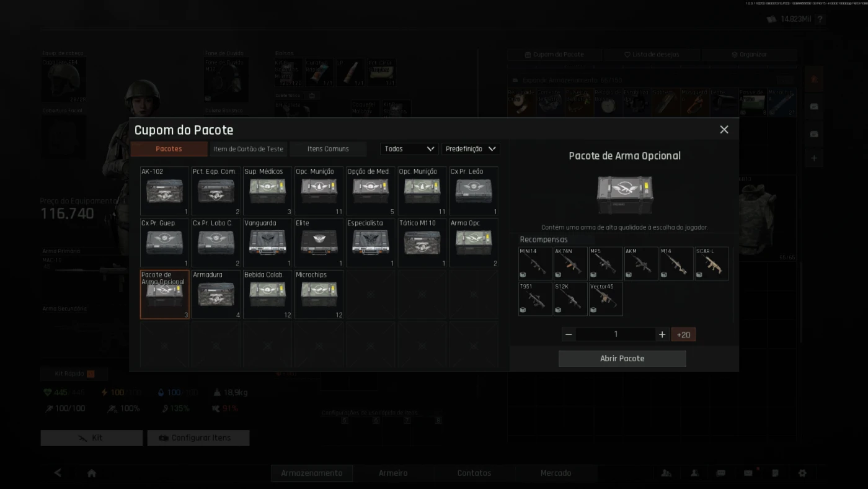This screenshot has width=868, height=489.
Task: Open the Mercado tab in bottom bar
Action: pyautogui.click(x=556, y=473)
